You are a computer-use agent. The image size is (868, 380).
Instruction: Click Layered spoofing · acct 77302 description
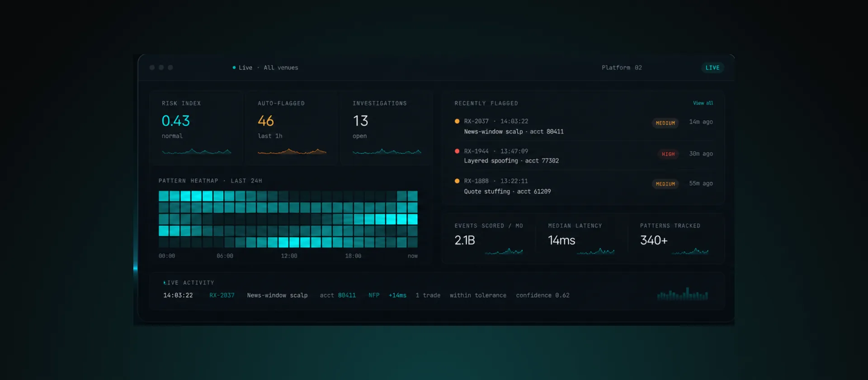click(511, 161)
